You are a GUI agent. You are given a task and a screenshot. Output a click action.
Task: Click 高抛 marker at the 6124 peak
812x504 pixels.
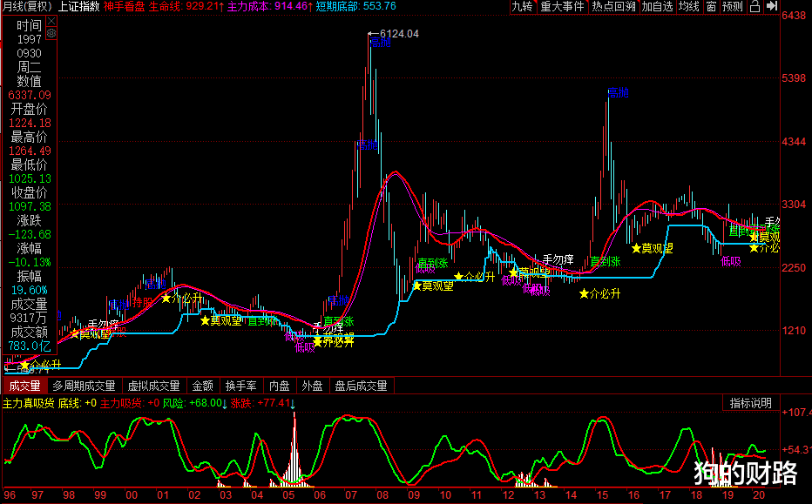(380, 43)
